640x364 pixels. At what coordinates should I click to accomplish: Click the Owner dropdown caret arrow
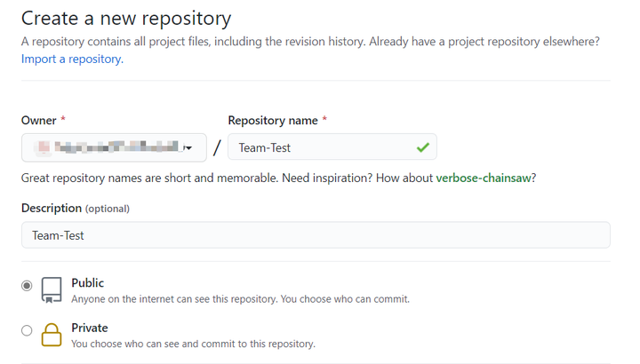click(x=188, y=148)
